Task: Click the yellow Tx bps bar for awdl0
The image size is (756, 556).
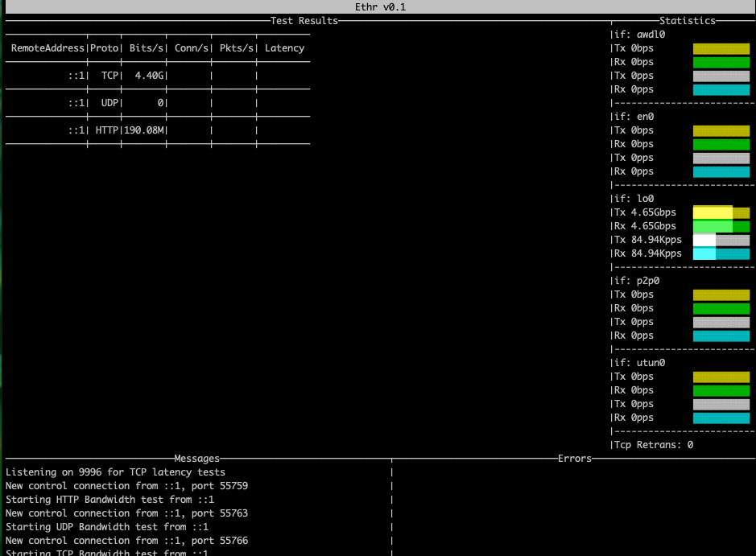Action: (x=721, y=48)
